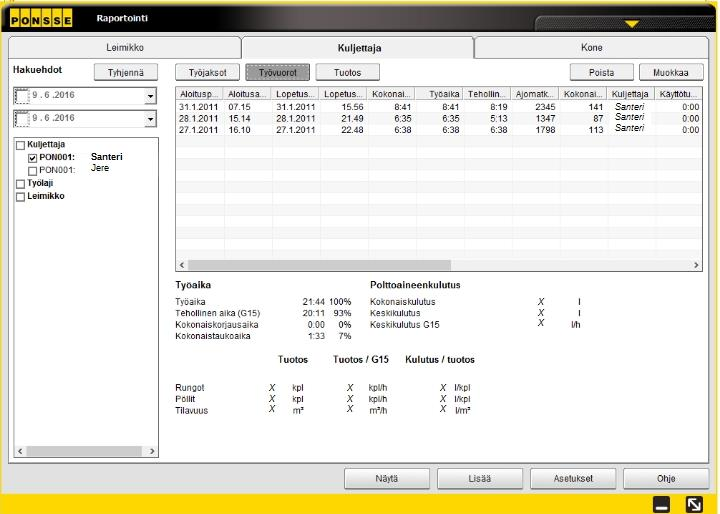Open Ohje help
Viewport: 720px width, 514px height.
tap(666, 479)
